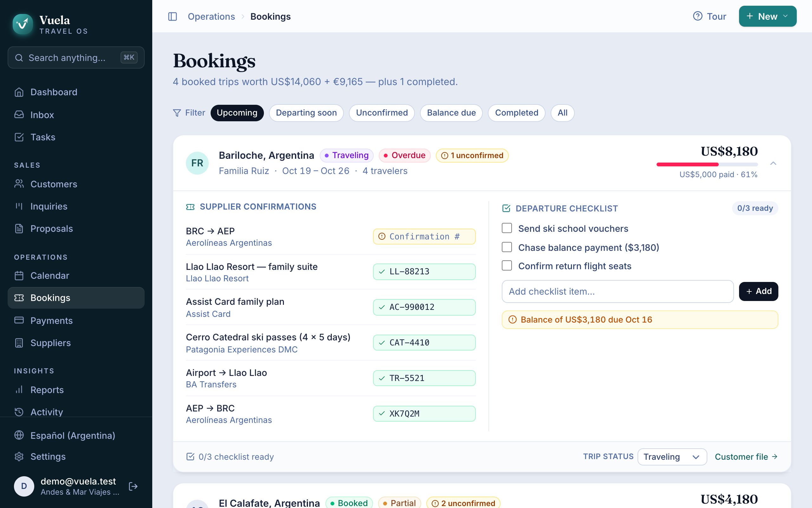
Task: Select the All filter tab
Action: click(562, 113)
